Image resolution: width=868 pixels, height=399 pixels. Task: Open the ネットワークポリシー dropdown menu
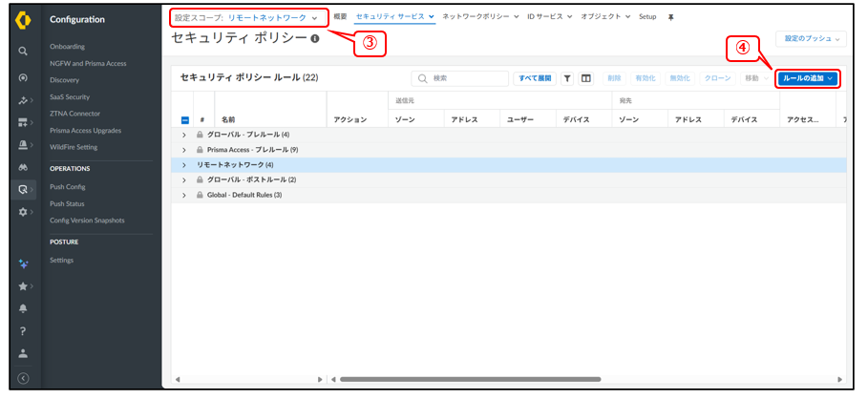click(480, 16)
